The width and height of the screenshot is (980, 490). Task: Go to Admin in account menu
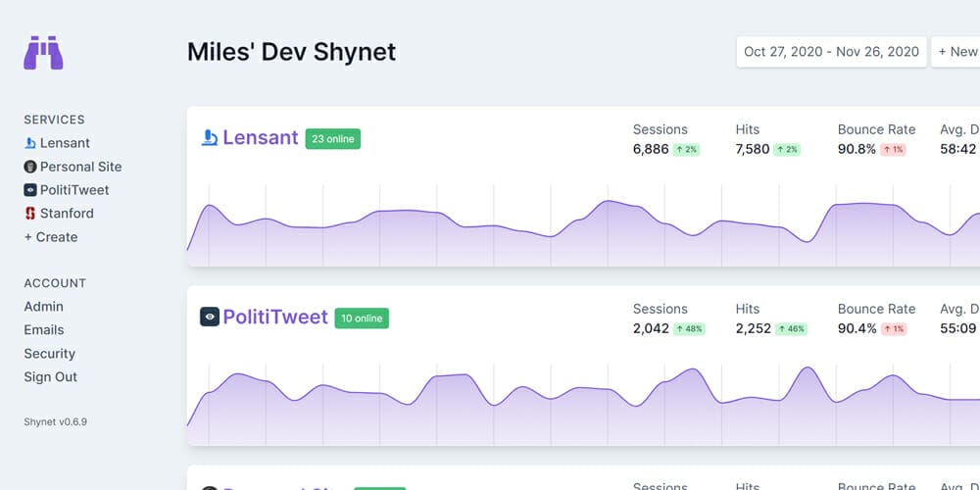pos(43,307)
